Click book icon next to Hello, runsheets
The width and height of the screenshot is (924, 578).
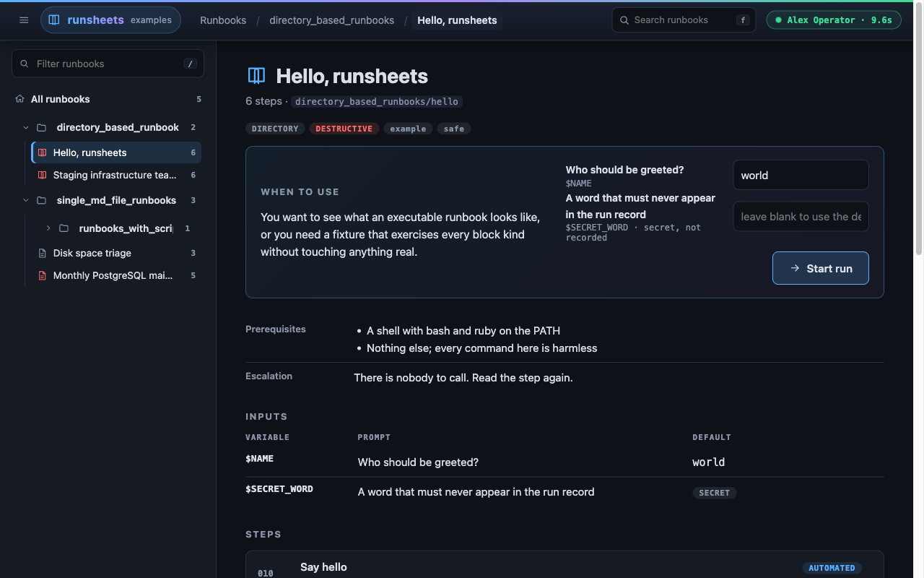(x=42, y=152)
